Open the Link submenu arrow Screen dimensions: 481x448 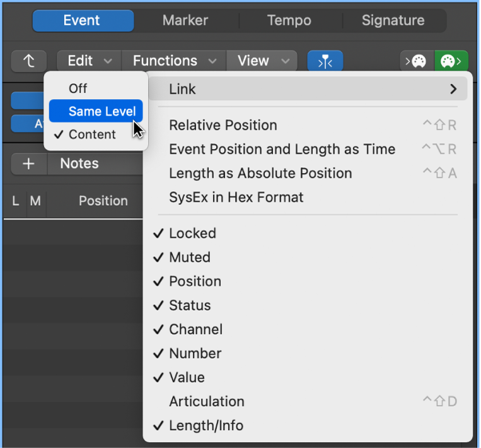coord(453,89)
